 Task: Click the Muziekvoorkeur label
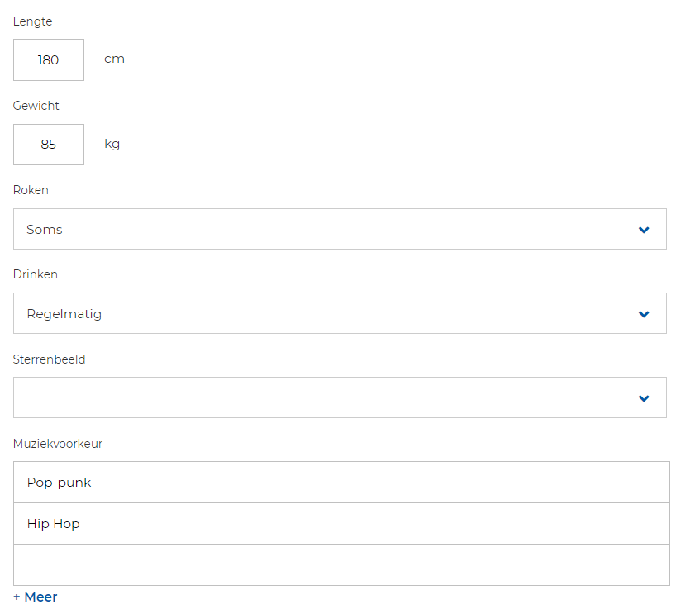[58, 444]
